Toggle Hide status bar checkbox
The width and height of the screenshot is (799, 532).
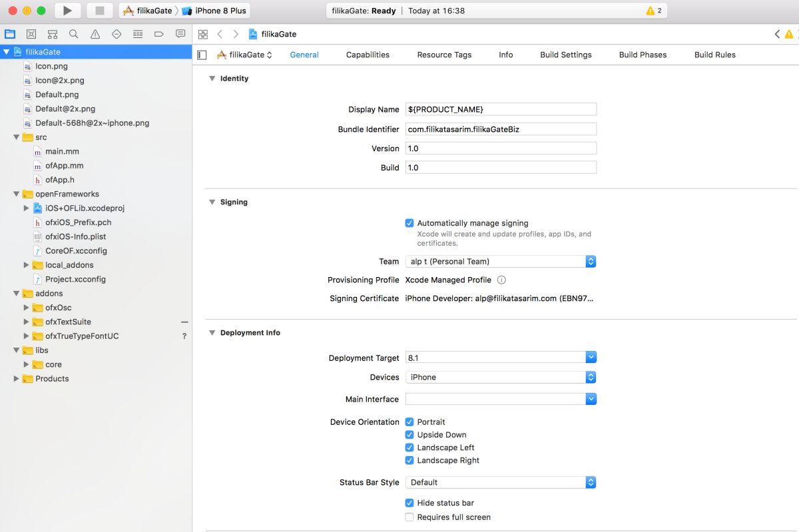409,503
